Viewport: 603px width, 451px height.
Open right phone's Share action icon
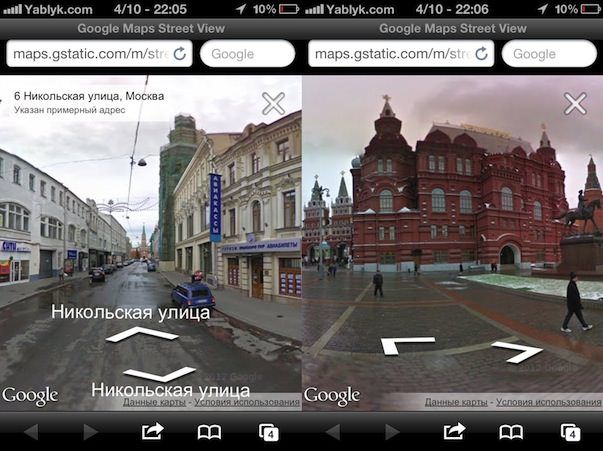pyautogui.click(x=454, y=431)
